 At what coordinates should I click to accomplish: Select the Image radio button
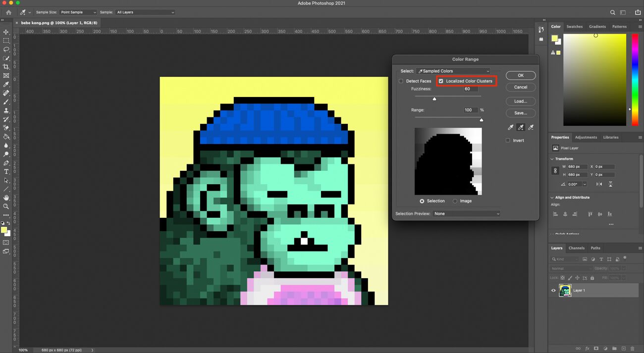(x=454, y=201)
